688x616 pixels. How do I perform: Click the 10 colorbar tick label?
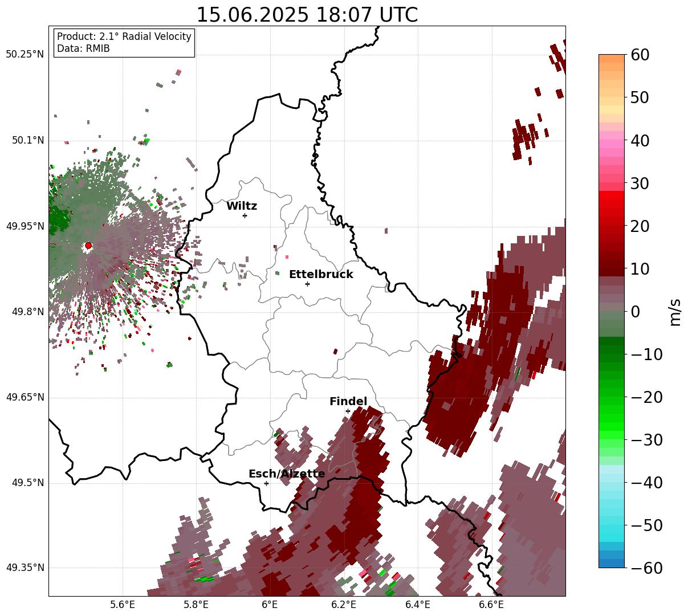point(641,269)
